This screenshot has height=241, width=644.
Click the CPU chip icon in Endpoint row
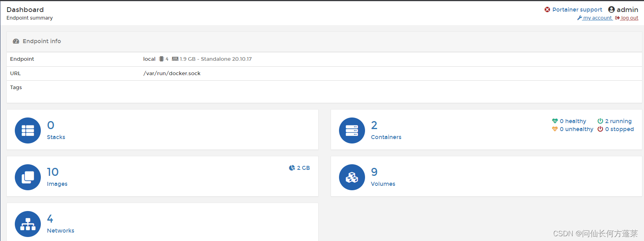(161, 59)
